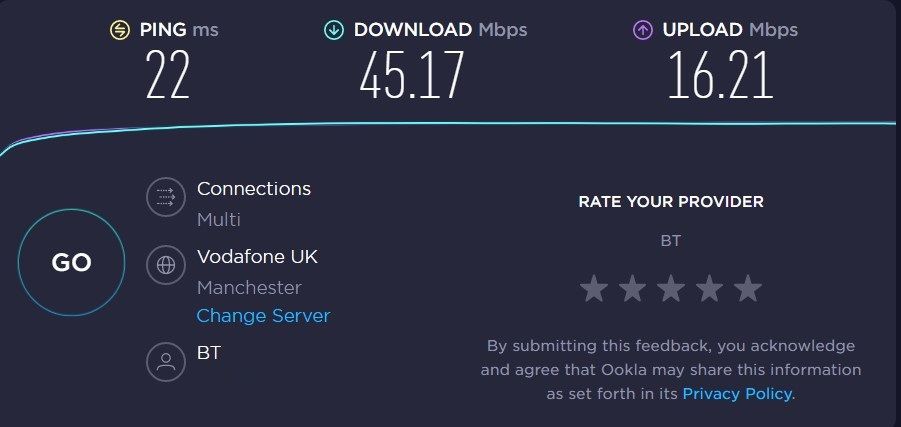Click the globe server icon
This screenshot has height=427, width=901.
pos(166,265)
